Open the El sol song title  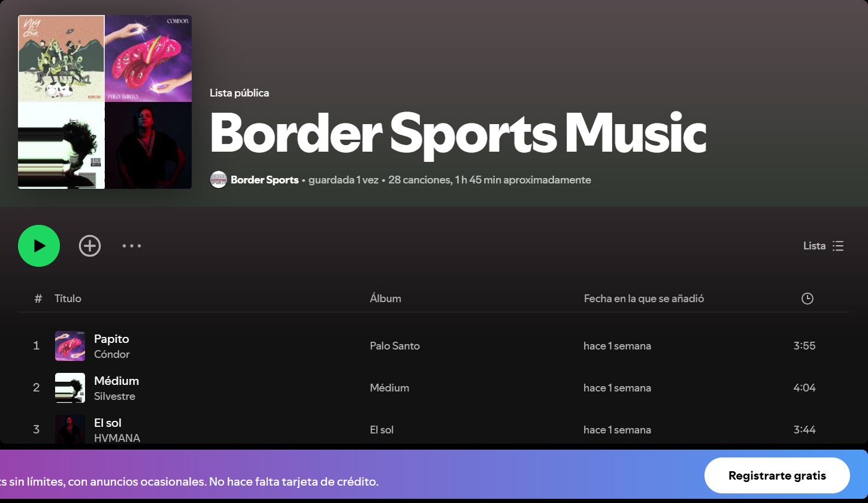(x=108, y=423)
